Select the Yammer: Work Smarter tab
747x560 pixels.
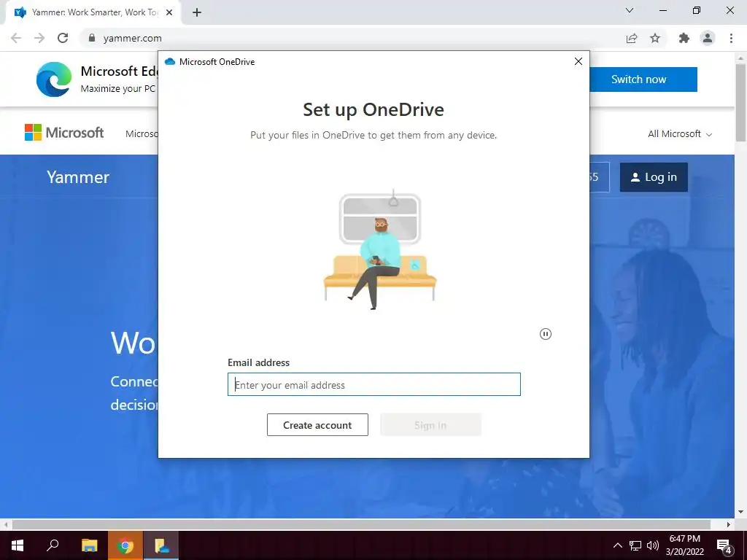[x=94, y=12]
